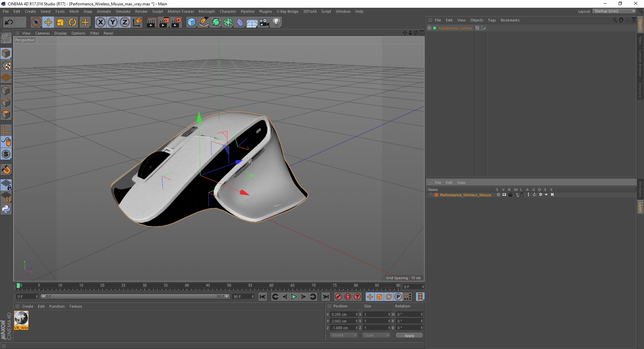The height and width of the screenshot is (349, 644).
Task: Toggle X axis lock
Action: [101, 22]
